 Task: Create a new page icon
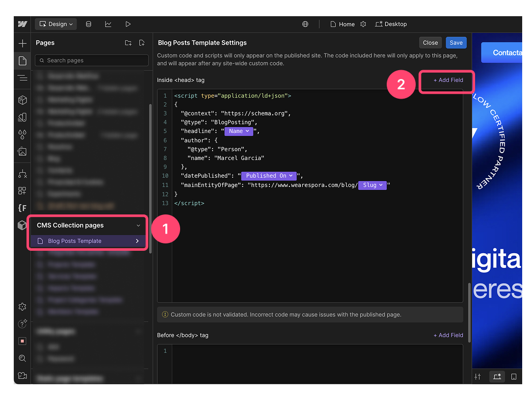pyautogui.click(x=142, y=43)
